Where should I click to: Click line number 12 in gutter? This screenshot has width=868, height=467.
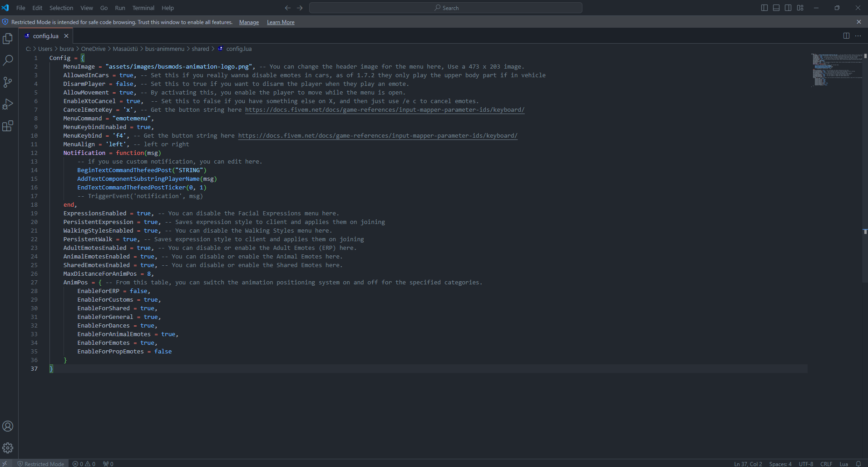[34, 153]
